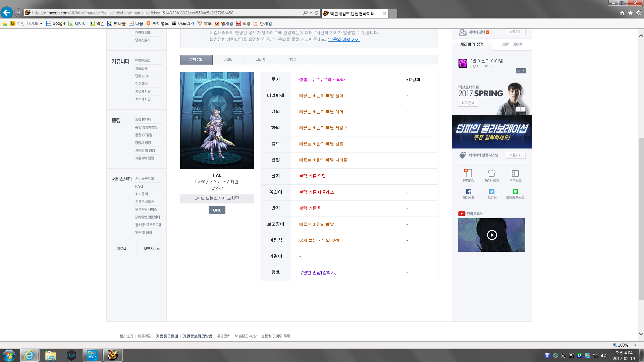This screenshot has width=644, height=362.
Task: Switch to the 크리쳐 tab
Action: point(261,59)
